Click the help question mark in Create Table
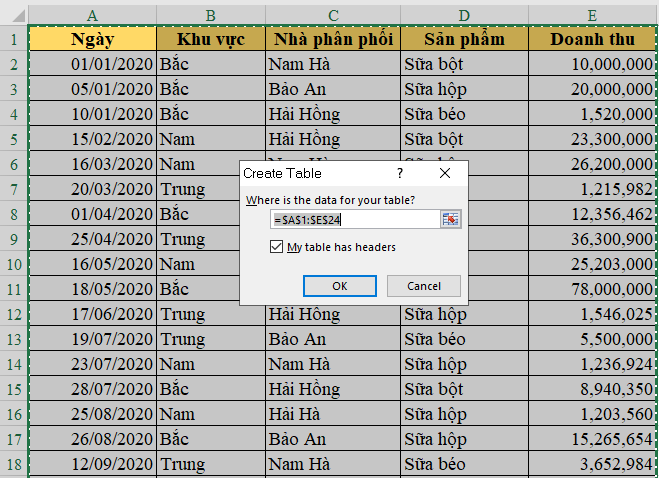659x478 pixels. tap(400, 173)
